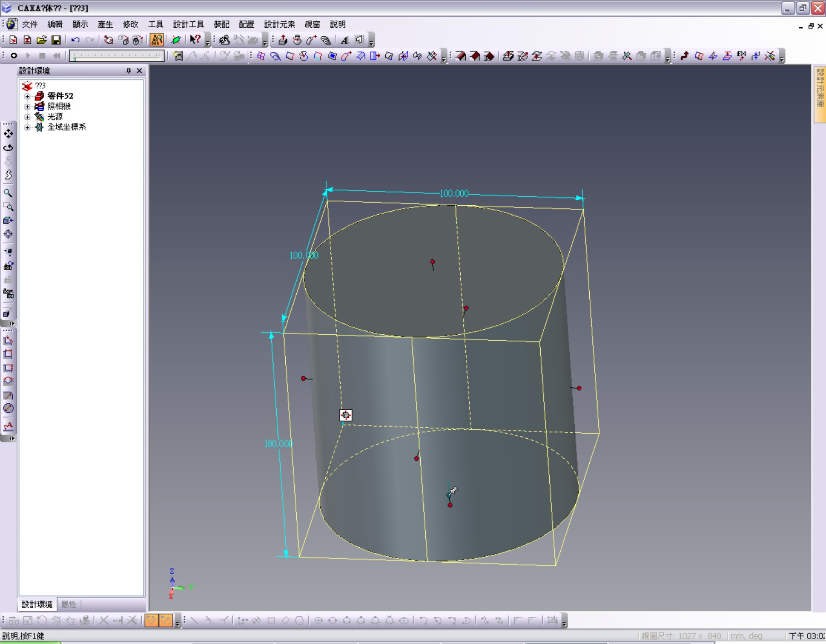The image size is (826, 644).
Task: Select the Pan (move view) tool
Action: tap(8, 134)
